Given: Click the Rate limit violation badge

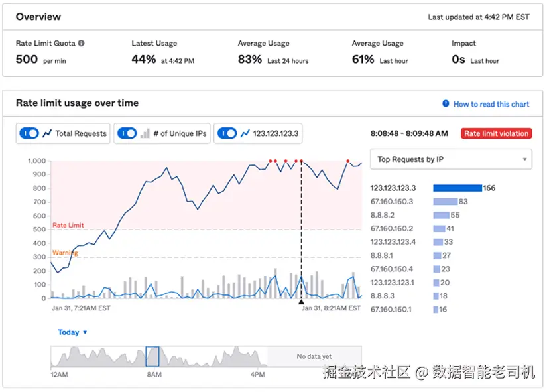Looking at the screenshot, I should [x=496, y=133].
